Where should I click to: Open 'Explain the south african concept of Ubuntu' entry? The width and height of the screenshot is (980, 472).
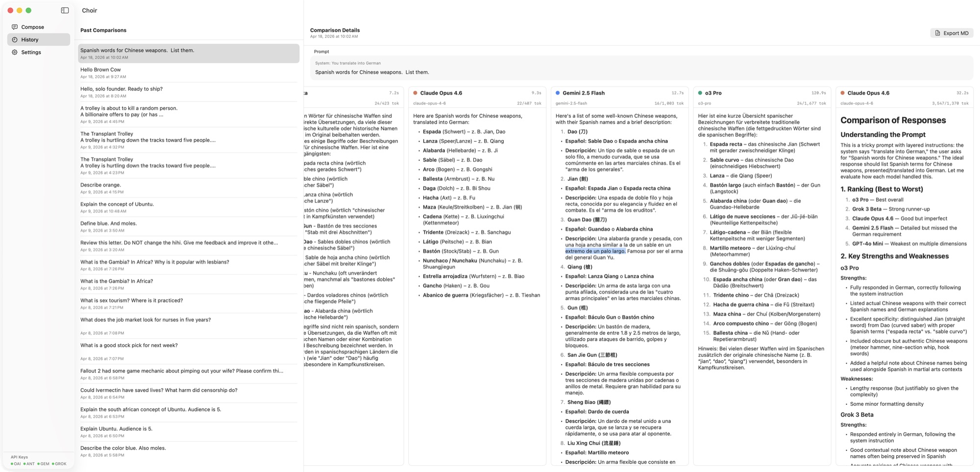(189, 412)
